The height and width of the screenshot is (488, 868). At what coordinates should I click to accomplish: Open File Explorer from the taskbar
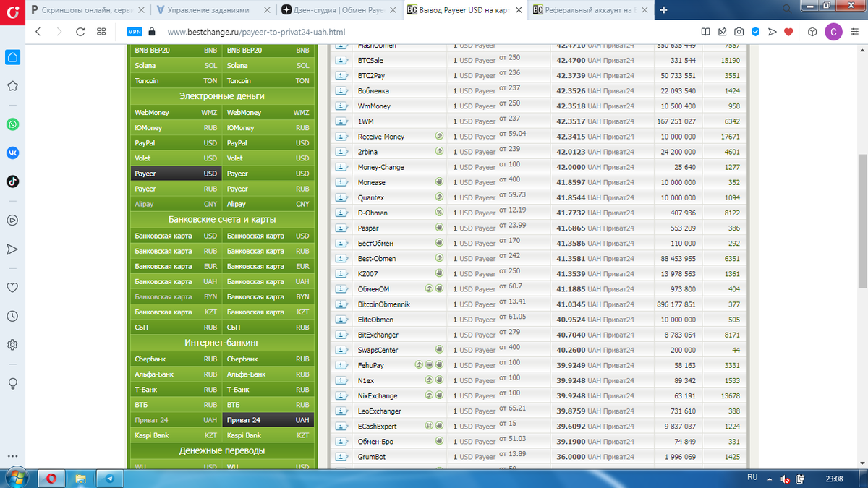[81, 479]
